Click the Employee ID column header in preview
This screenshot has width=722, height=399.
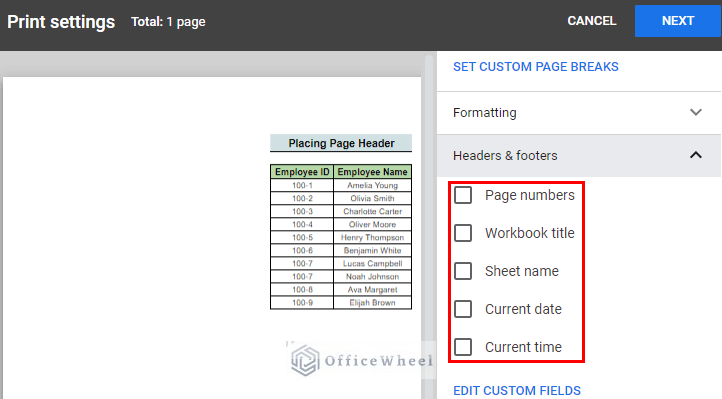pyautogui.click(x=302, y=172)
